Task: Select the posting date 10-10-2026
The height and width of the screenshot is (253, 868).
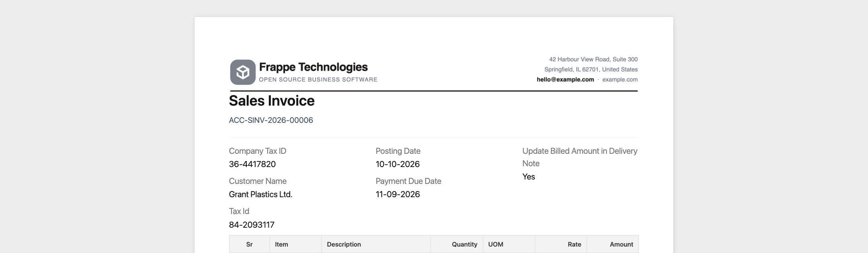Action: [x=397, y=164]
